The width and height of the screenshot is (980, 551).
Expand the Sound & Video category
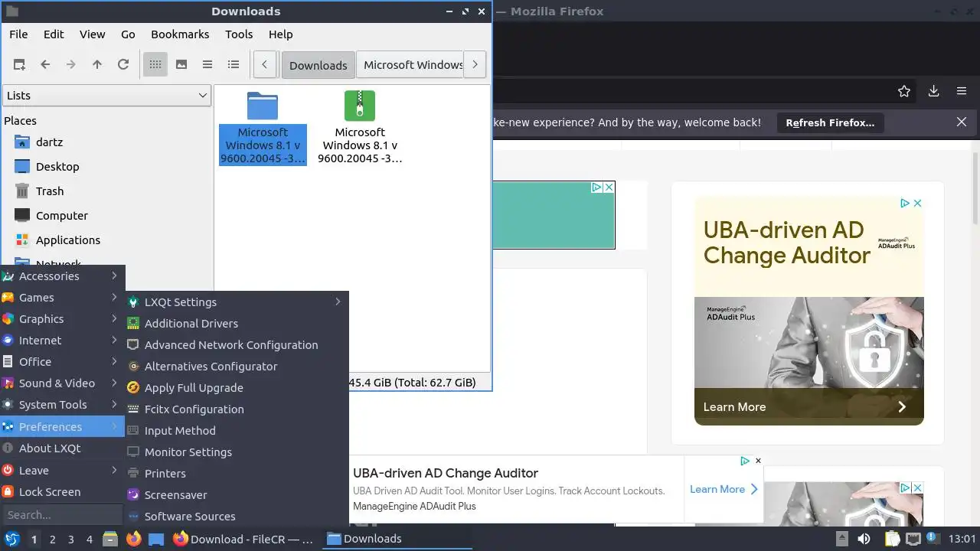[62, 383]
